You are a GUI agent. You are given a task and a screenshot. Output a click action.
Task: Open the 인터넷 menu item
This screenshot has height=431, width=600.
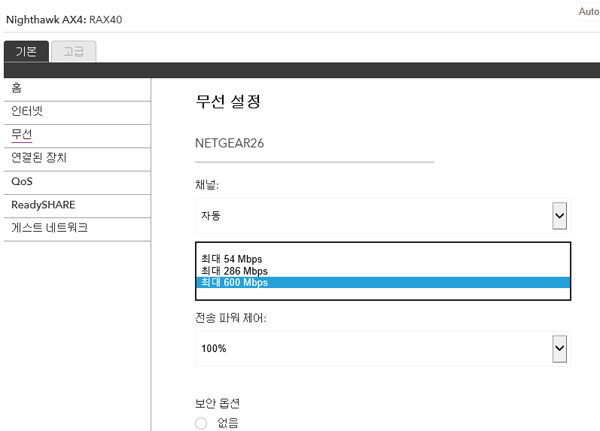click(77, 113)
